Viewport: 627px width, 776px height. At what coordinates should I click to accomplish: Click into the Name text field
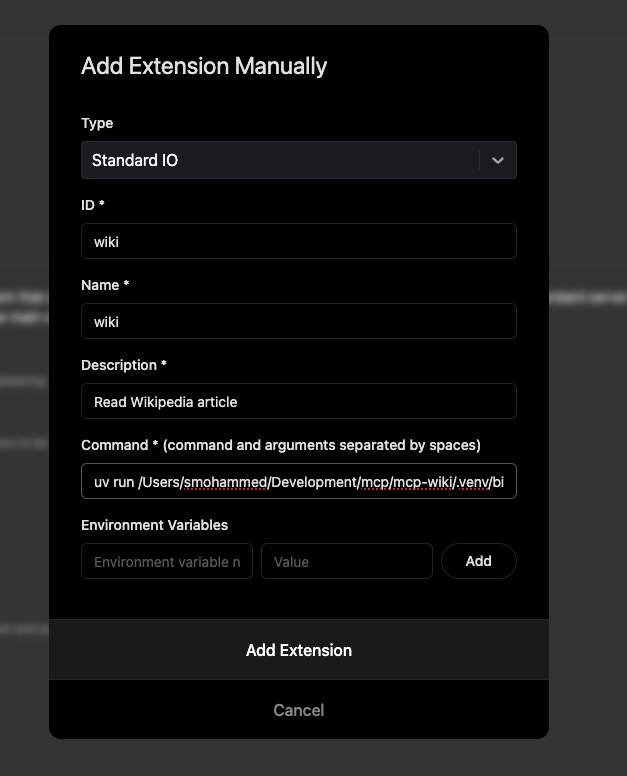[298, 321]
